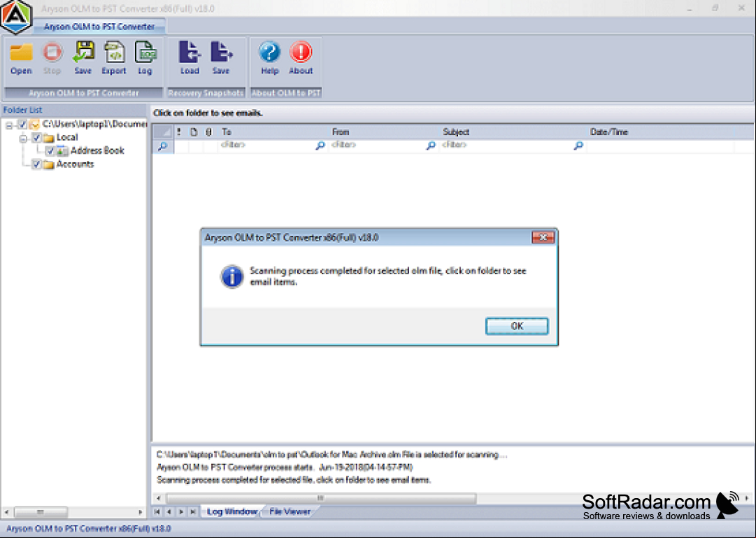Image resolution: width=756 pixels, height=538 pixels.
Task: Collapse the root C:\Users tree node
Action: tap(9, 125)
